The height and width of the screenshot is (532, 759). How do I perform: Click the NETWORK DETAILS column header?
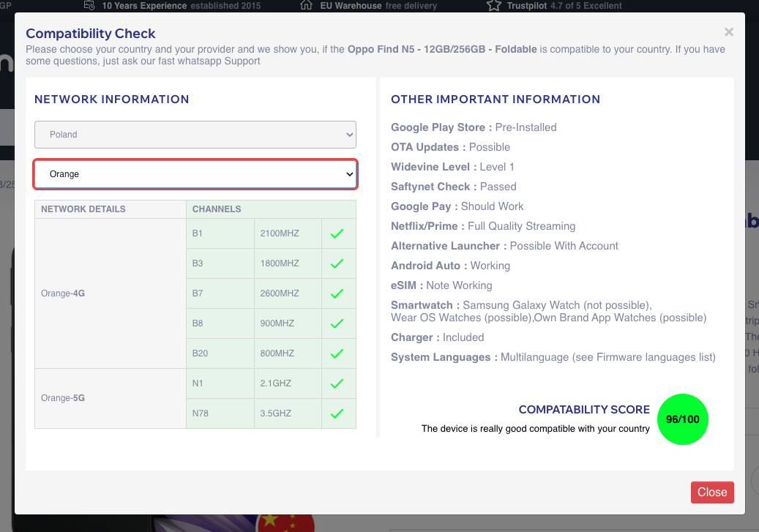coord(83,209)
